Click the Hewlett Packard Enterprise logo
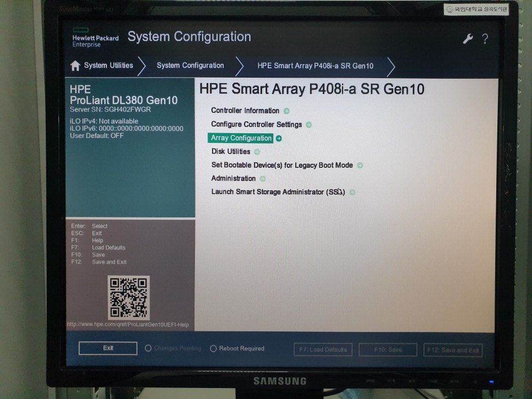 click(x=95, y=38)
